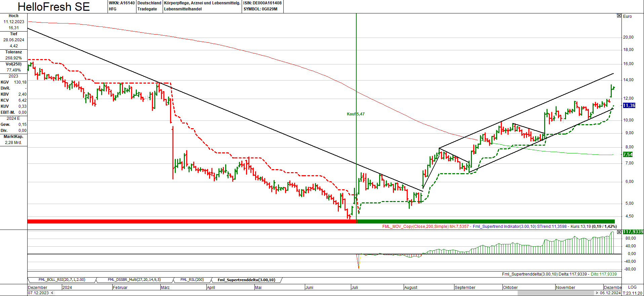Viewport: 644px width, 296px height.
Task: Close the Supertrenddelta indicator pane
Action: (x=619, y=232)
